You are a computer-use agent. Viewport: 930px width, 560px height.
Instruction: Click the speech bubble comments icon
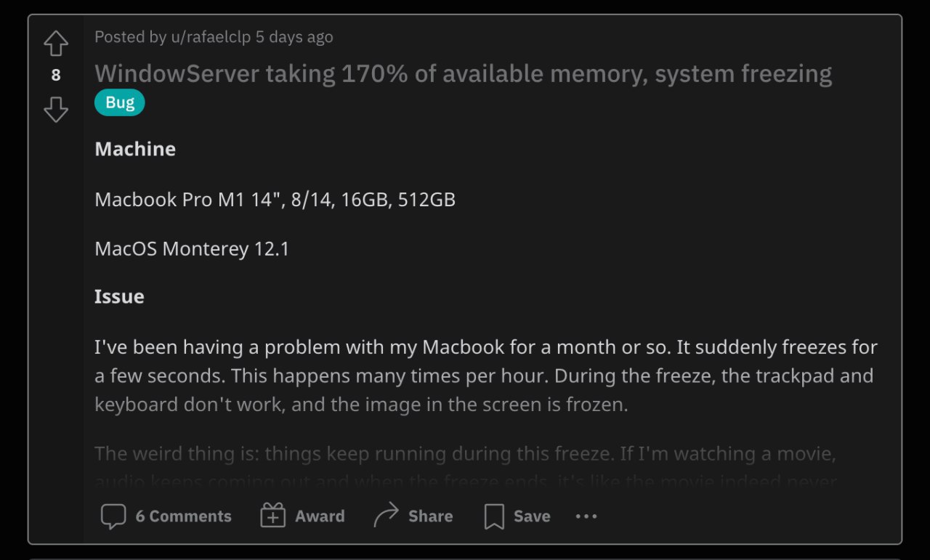pos(113,516)
